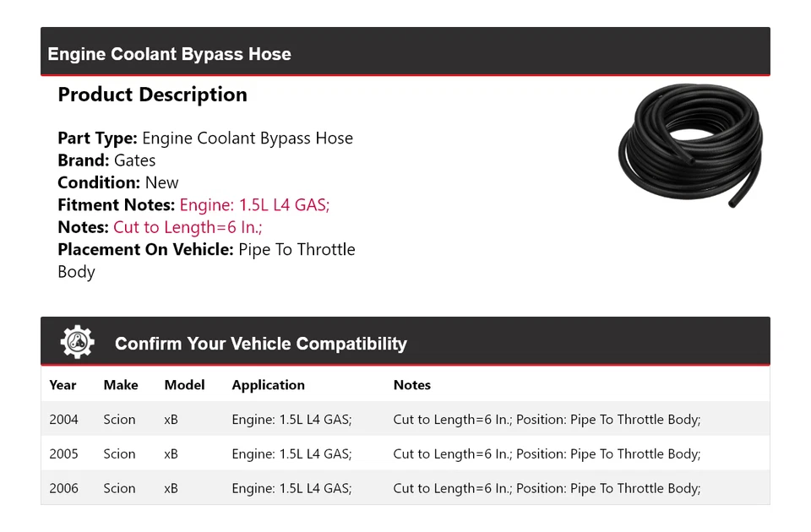Click the Notes column header
The height and width of the screenshot is (532, 811).
tap(412, 385)
